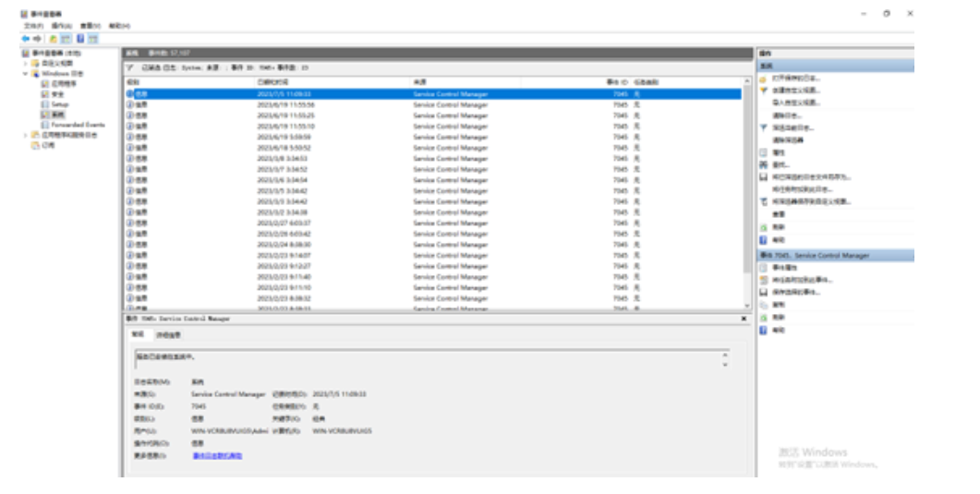This screenshot has height=494, width=980.
Task: Open the Event Log Online Help link
Action: 217,455
